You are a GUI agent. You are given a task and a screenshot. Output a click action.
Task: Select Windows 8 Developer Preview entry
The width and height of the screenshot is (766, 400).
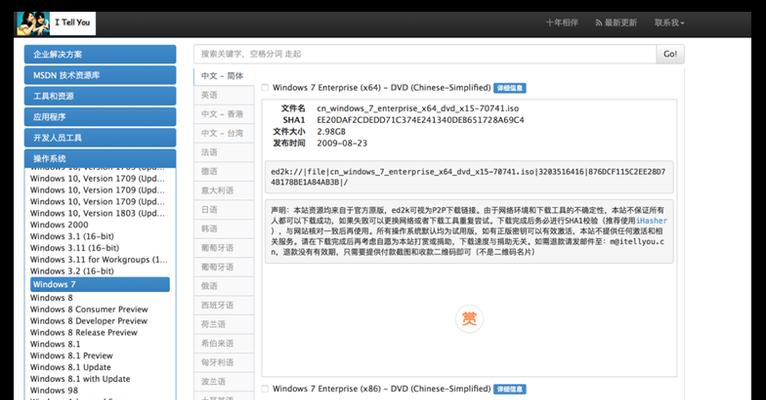88,321
